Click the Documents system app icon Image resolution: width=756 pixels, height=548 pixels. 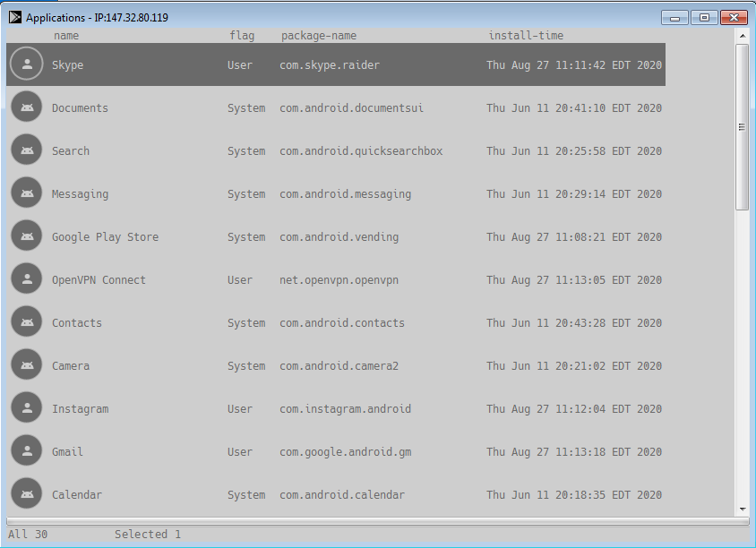coord(27,107)
